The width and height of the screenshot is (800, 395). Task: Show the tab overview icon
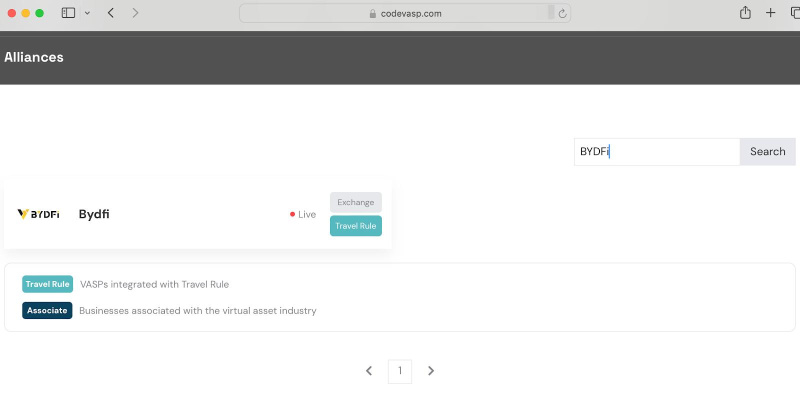(x=795, y=13)
